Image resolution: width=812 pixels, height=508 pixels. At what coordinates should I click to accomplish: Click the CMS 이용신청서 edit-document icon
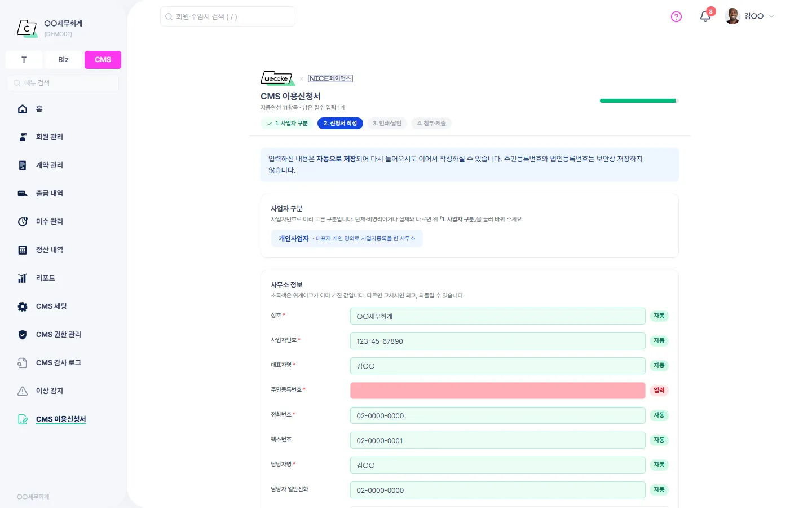coord(23,419)
